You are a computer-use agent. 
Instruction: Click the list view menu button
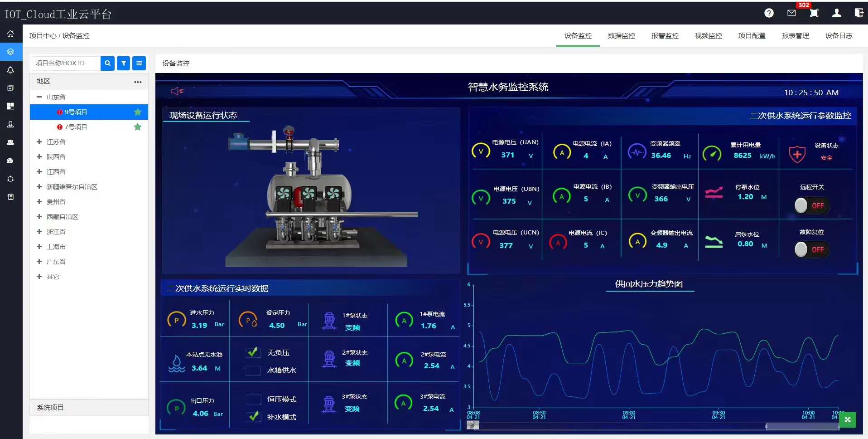[139, 63]
